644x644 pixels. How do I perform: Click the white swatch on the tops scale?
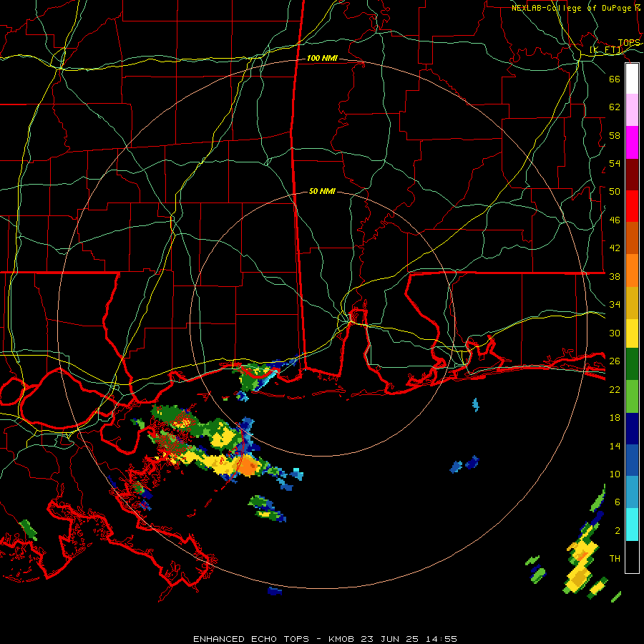click(x=632, y=79)
